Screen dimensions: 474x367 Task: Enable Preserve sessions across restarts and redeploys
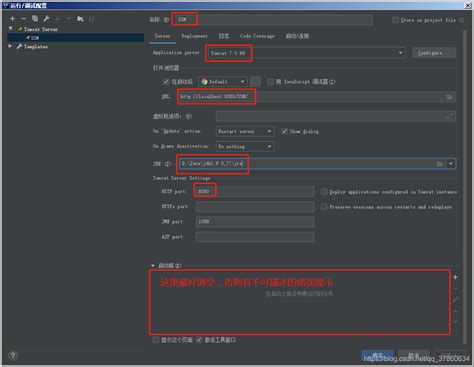[x=324, y=207]
